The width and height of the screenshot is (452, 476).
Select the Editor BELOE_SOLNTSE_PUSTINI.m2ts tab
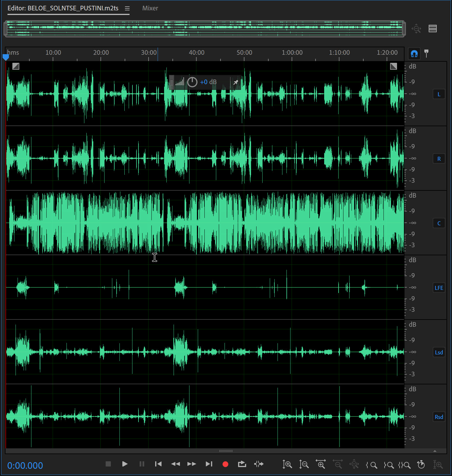[x=63, y=8]
